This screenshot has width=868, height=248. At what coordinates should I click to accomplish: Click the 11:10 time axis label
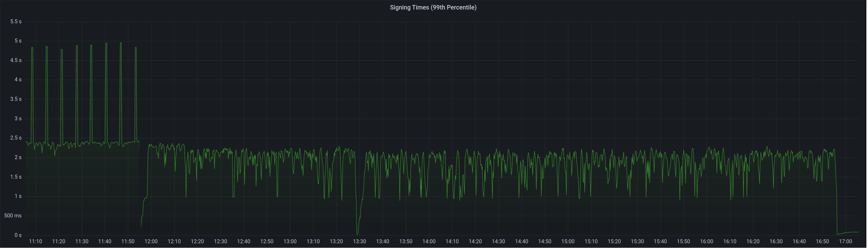[35, 242]
